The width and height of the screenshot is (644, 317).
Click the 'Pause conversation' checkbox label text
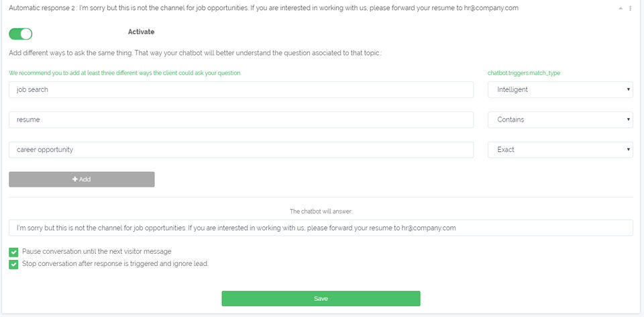pyautogui.click(x=97, y=251)
